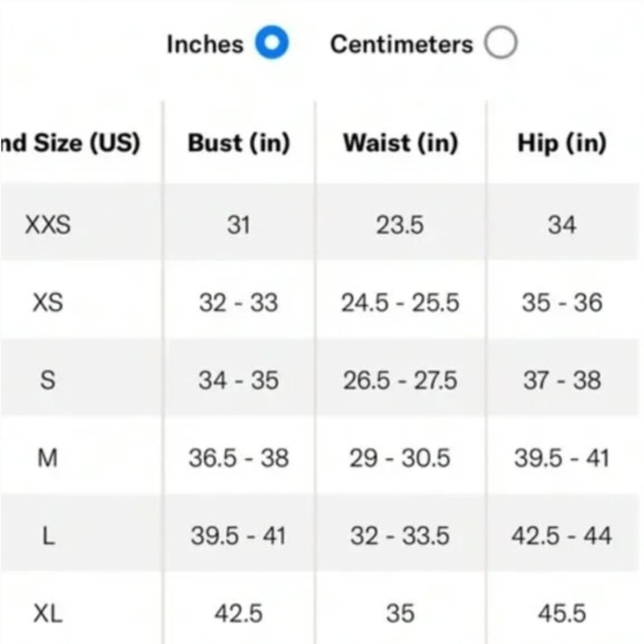Click the Hip (in) column header
Screen dimensions: 644x644
click(x=562, y=143)
